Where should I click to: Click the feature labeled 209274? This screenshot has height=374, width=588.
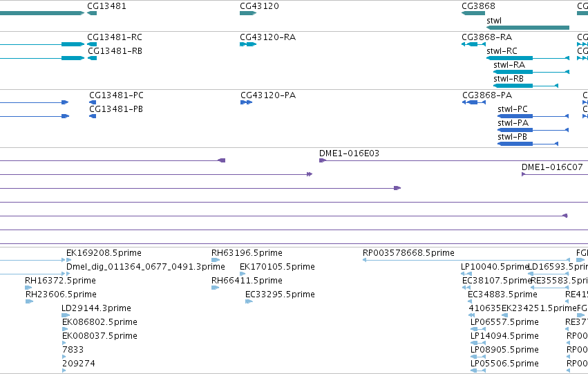pos(64,371)
